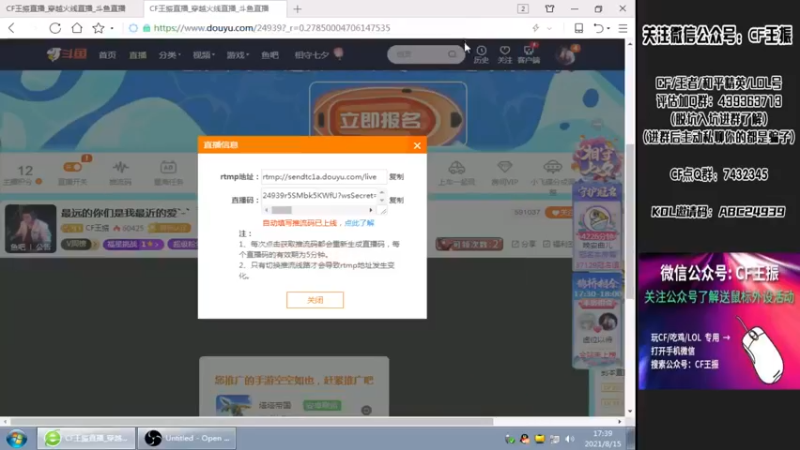
Task: Click the browser back arrow
Action: pyautogui.click(x=12, y=28)
